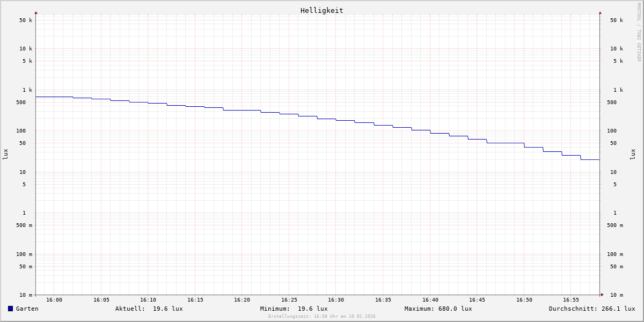Click the right-side lux axis title
The height and width of the screenshot is (322, 644).
pyautogui.click(x=633, y=155)
